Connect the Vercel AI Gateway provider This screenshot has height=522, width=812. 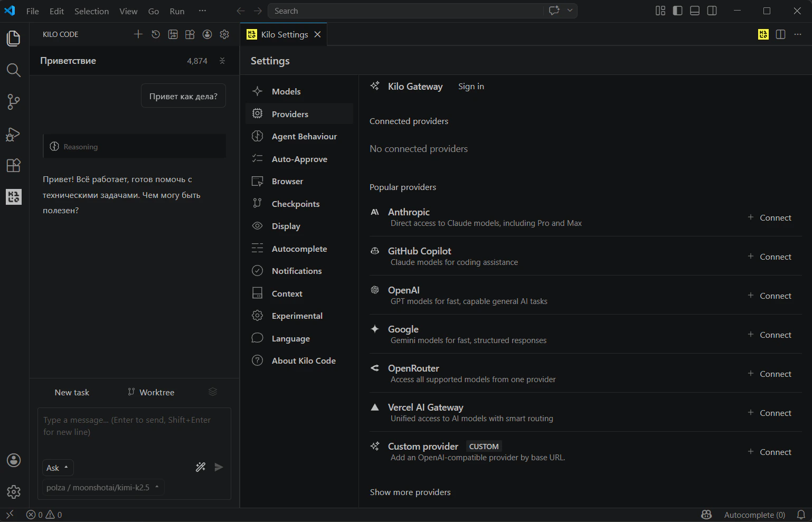point(770,413)
